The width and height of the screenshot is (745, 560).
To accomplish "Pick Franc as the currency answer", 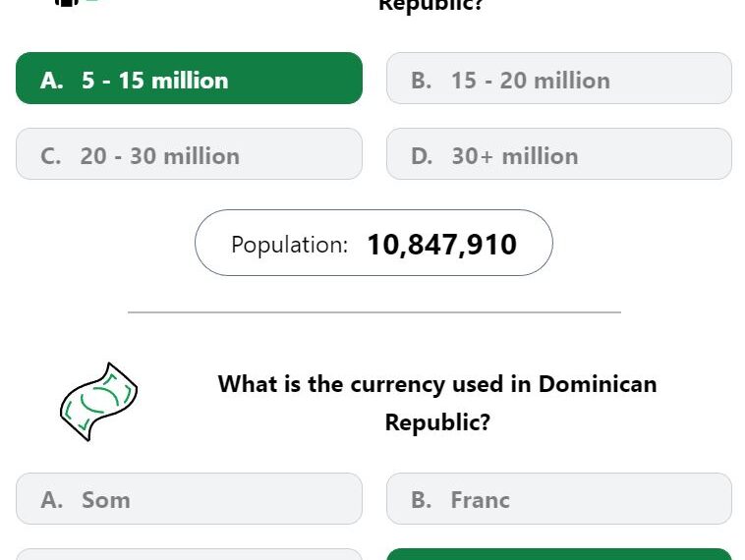I will [x=558, y=499].
